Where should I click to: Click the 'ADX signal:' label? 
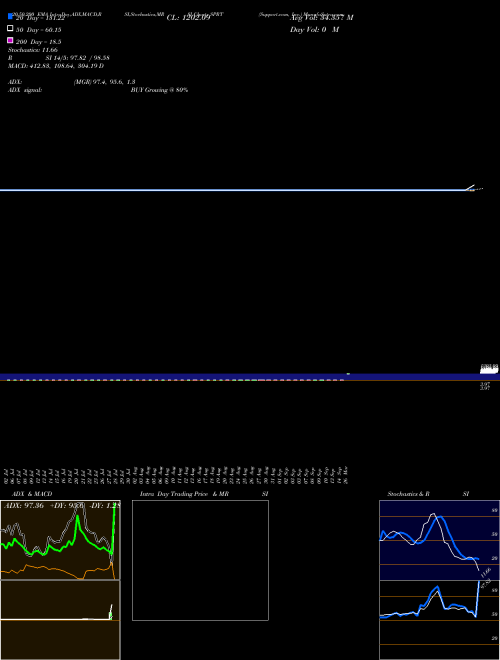coord(25,90)
